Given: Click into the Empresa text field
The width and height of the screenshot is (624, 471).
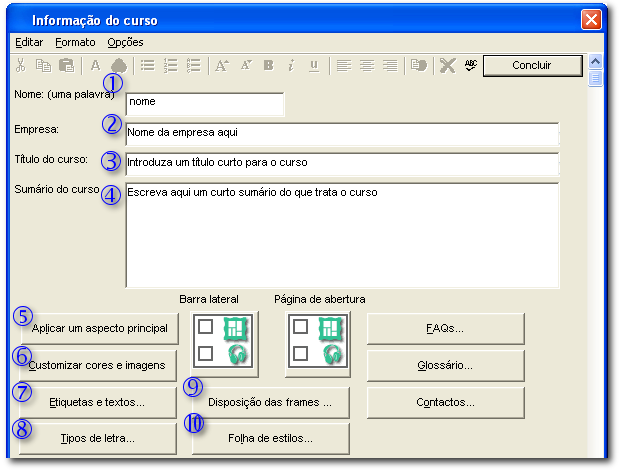Looking at the screenshot, I should pyautogui.click(x=341, y=133).
